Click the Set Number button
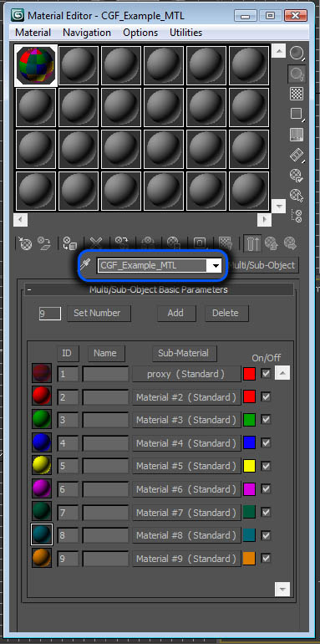 [99, 313]
